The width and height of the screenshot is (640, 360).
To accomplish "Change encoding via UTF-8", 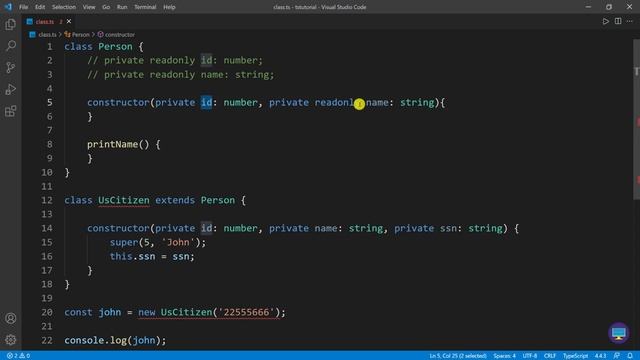I will coord(529,356).
